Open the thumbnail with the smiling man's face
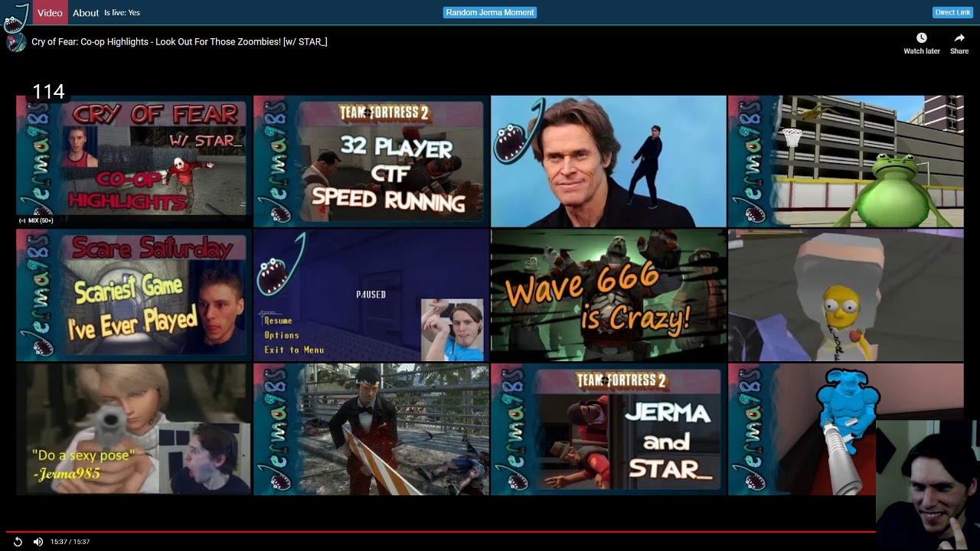This screenshot has height=551, width=980. click(x=609, y=161)
